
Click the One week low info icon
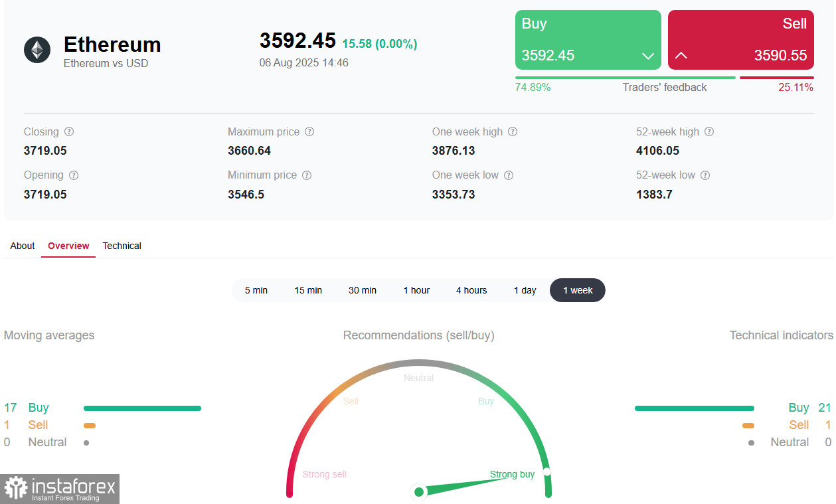coord(509,175)
